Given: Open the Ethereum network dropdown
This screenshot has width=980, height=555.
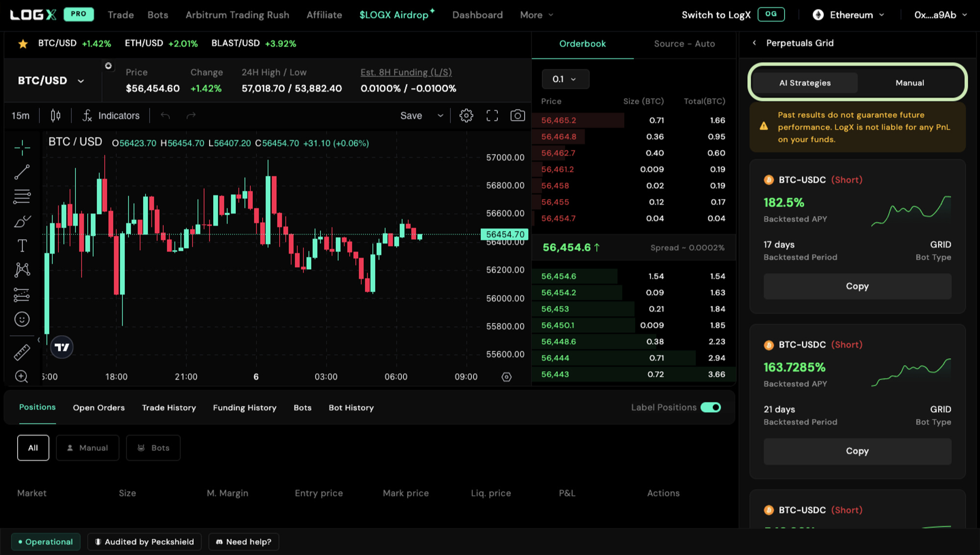Looking at the screenshot, I should coord(849,15).
